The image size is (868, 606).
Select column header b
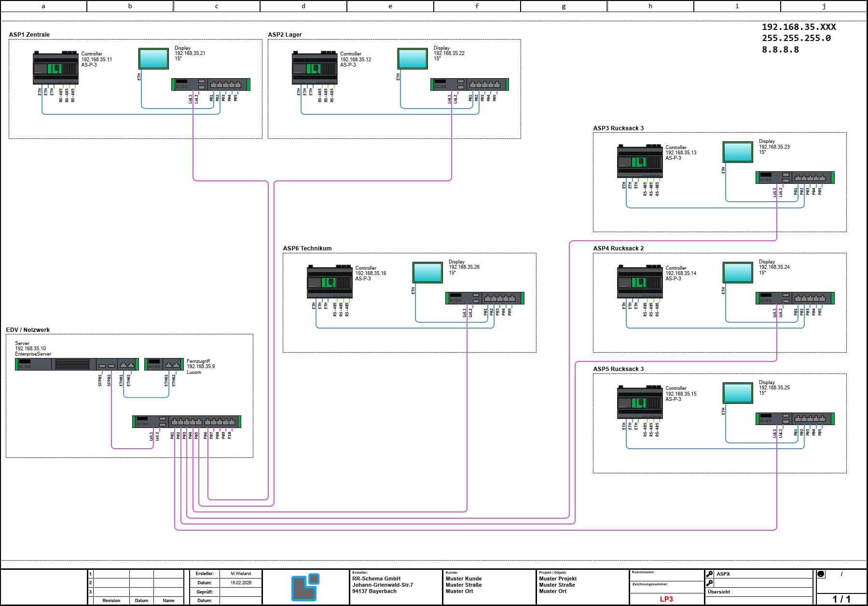pos(130,6)
